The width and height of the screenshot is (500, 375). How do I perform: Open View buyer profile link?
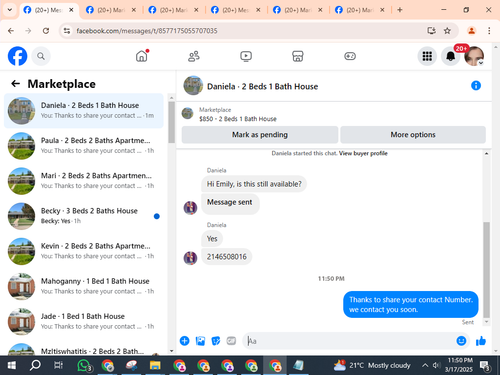[363, 153]
